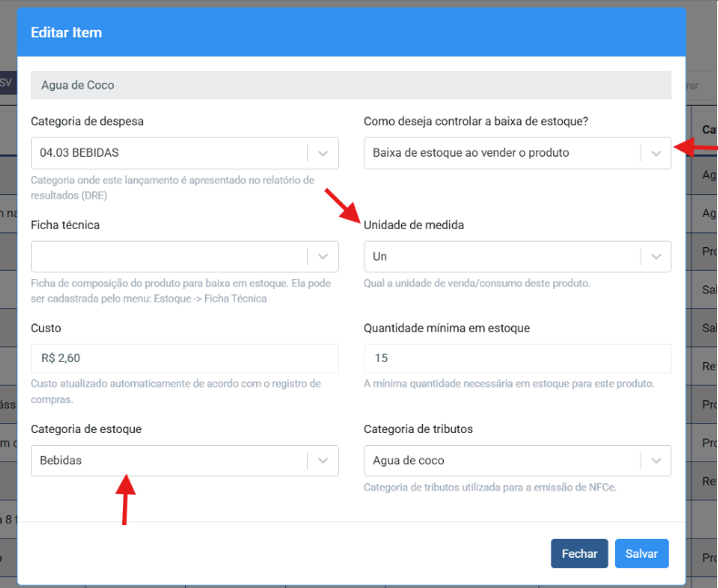Image resolution: width=718 pixels, height=588 pixels.
Task: Click chevron in baixa de estoque selector
Action: point(656,153)
